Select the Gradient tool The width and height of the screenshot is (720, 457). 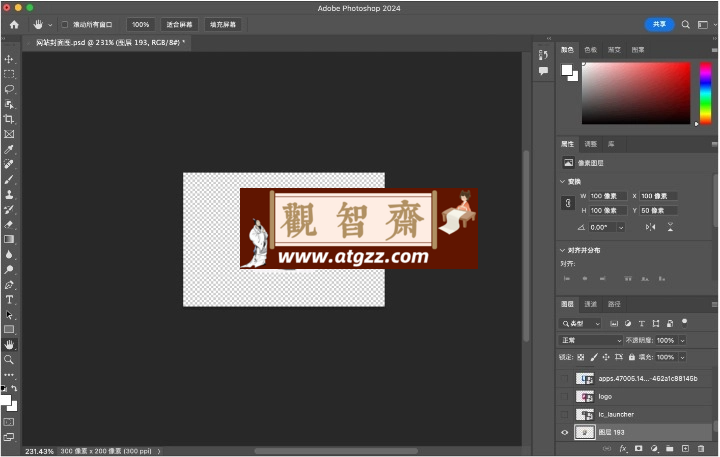(x=9, y=239)
